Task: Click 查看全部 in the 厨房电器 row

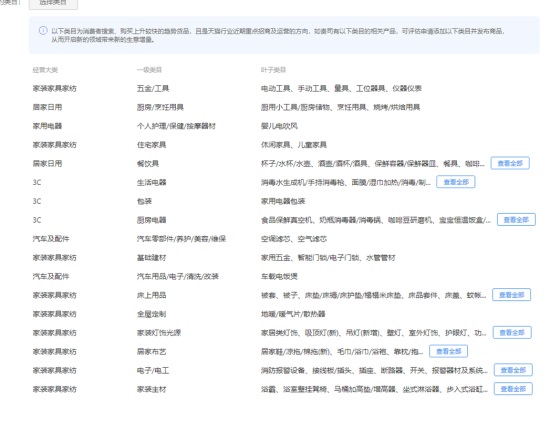Action: click(x=516, y=220)
